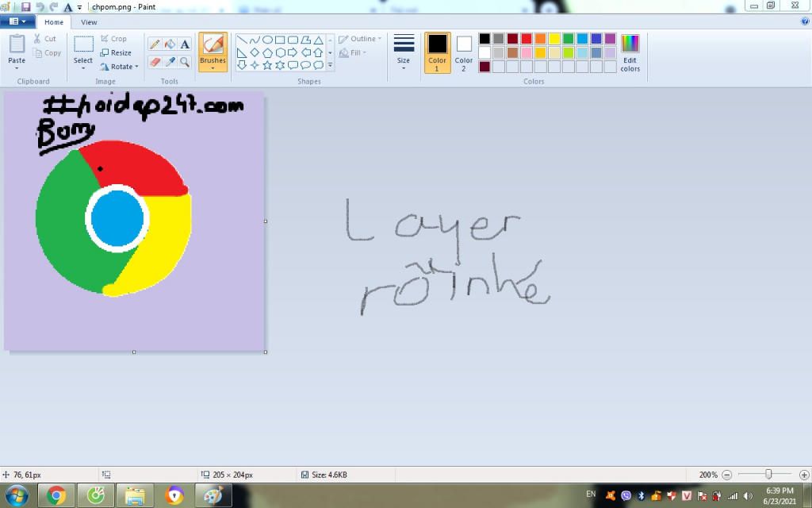812x508 pixels.
Task: Activate Color 1 foreground selector
Action: pos(437,52)
